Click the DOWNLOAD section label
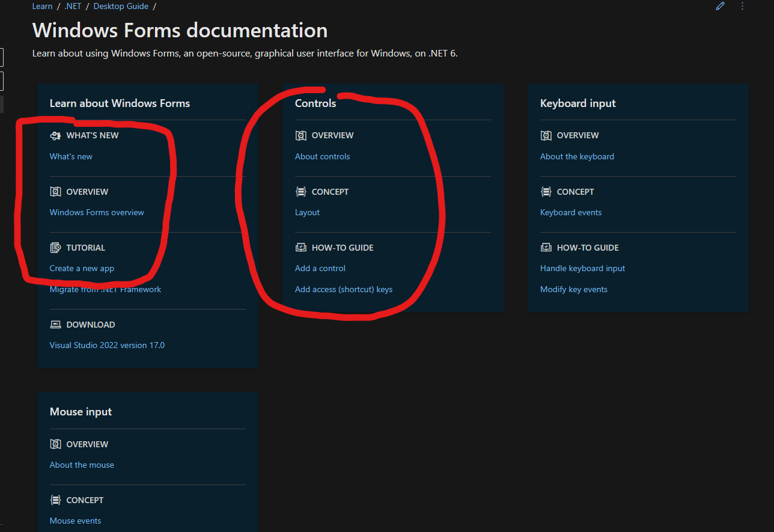Image resolution: width=774 pixels, height=532 pixels. (x=91, y=325)
